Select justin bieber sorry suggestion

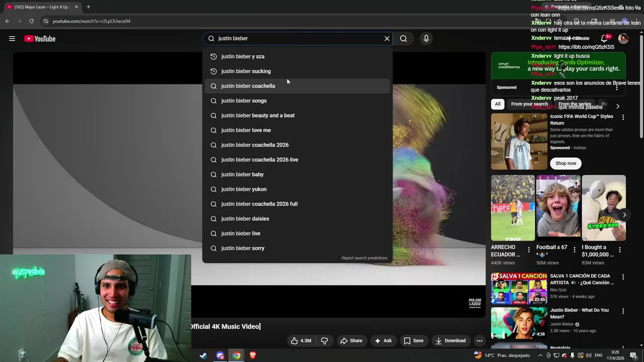pyautogui.click(x=297, y=248)
